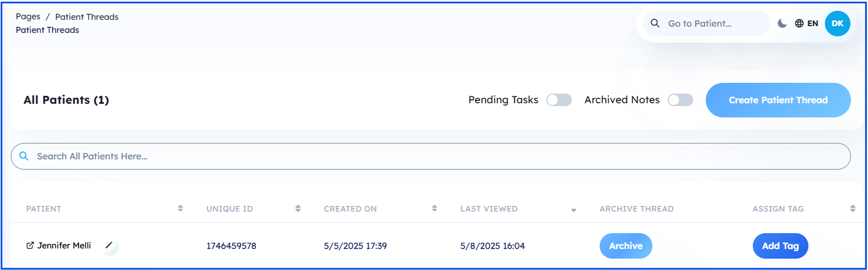Add Tag to Jennifer Melli
Image resolution: width=868 pixels, height=270 pixels.
(x=781, y=246)
